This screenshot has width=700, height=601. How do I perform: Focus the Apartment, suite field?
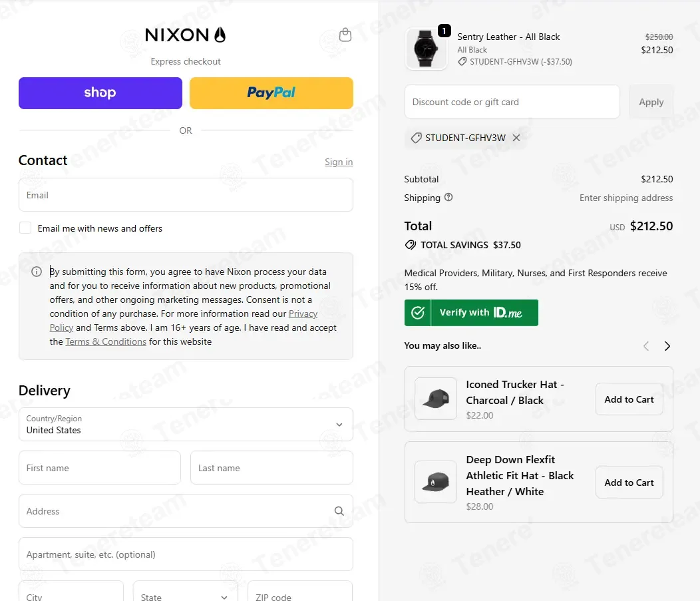pos(186,554)
